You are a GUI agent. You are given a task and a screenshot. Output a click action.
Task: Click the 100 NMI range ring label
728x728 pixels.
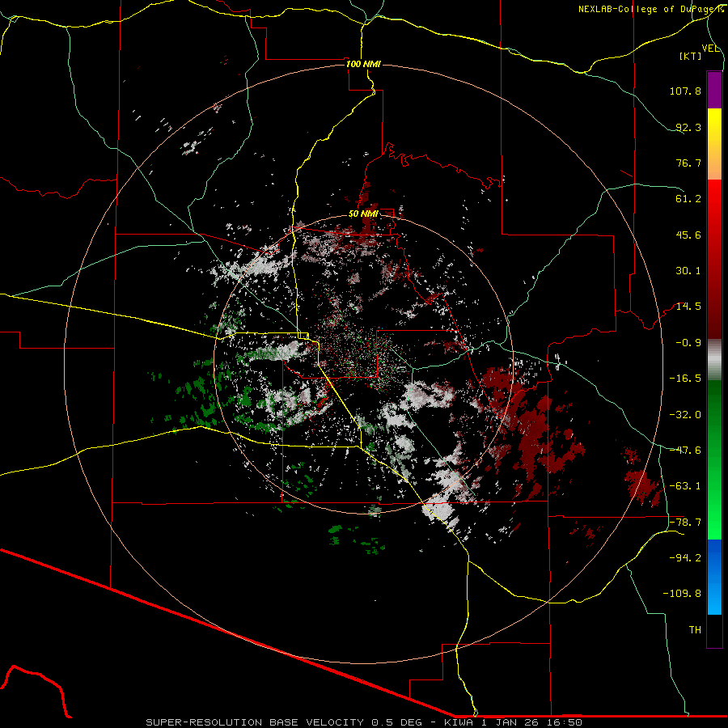coord(363,64)
